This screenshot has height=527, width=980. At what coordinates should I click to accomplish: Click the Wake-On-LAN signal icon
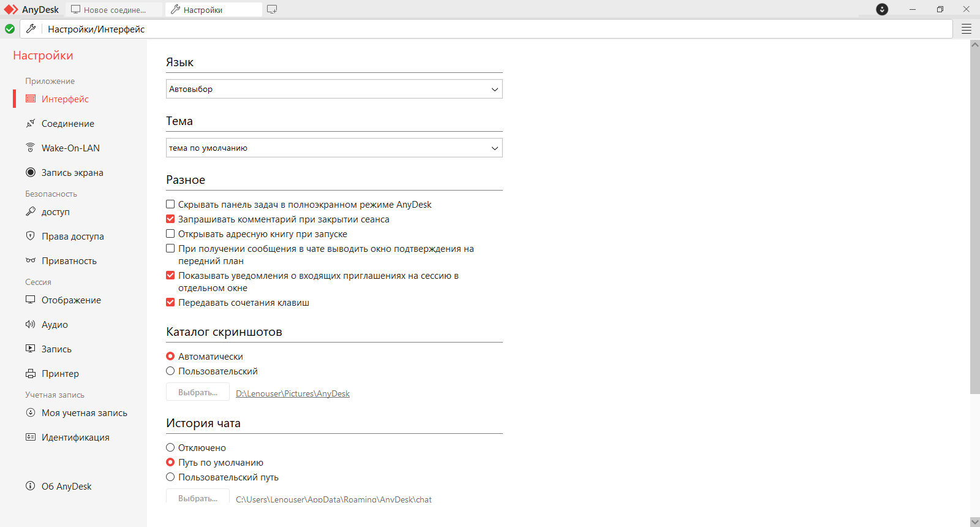[x=31, y=148]
